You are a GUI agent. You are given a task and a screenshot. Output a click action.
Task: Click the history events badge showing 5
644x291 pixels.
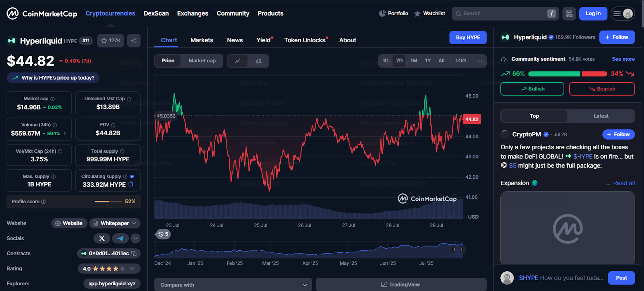[x=163, y=234]
